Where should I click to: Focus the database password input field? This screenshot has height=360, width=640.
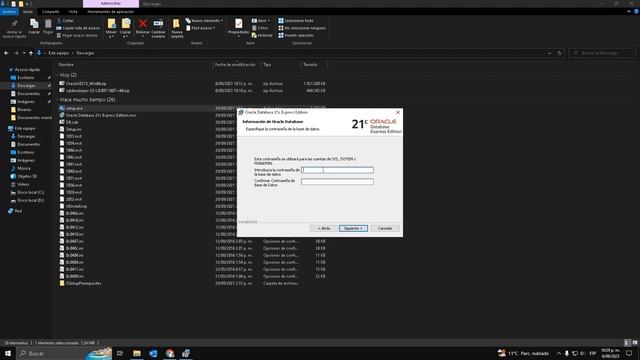pos(337,170)
